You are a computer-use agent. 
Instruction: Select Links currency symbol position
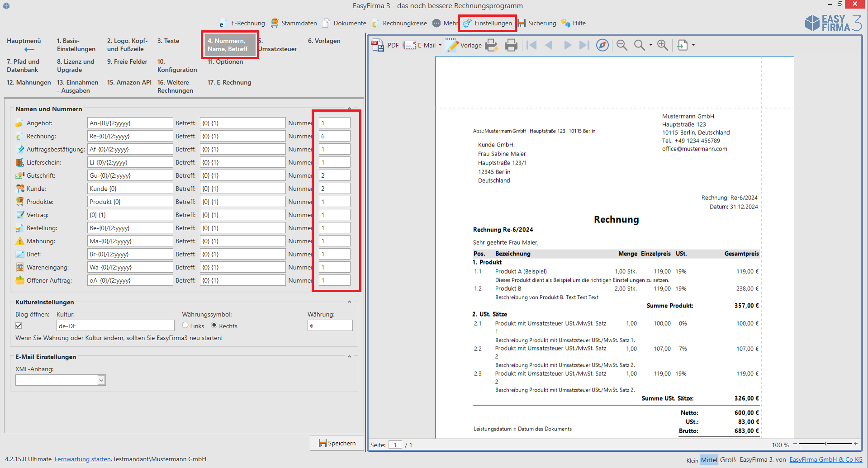(185, 325)
